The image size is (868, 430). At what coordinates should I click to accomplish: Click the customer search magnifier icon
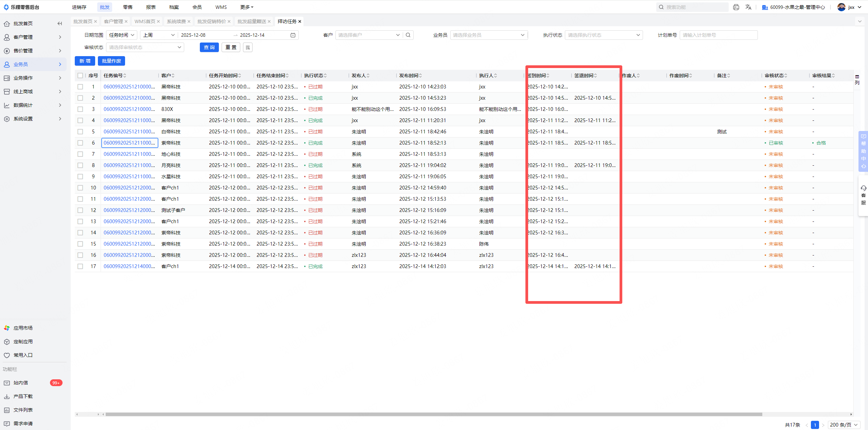[x=408, y=35]
